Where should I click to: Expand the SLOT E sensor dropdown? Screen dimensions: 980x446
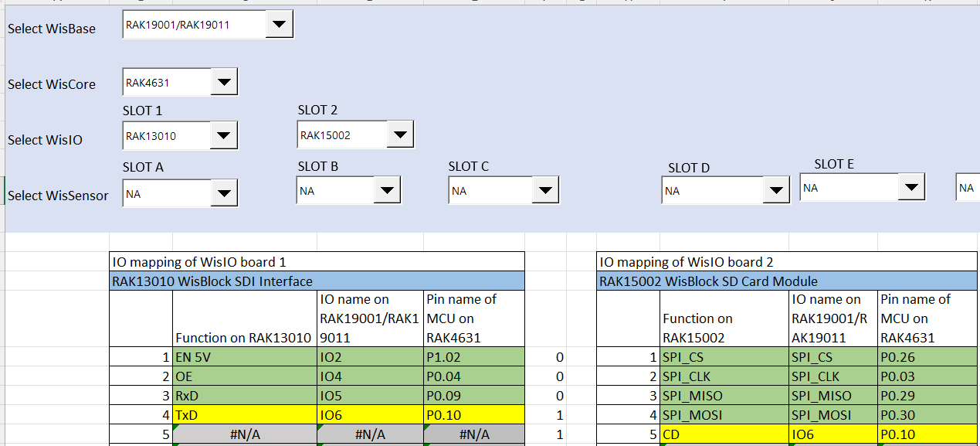910,187
